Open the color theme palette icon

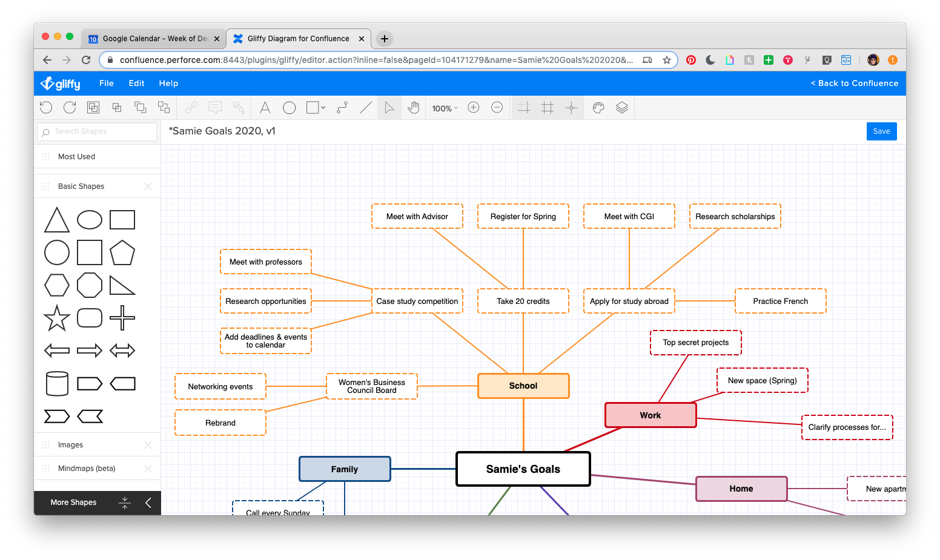click(x=598, y=107)
